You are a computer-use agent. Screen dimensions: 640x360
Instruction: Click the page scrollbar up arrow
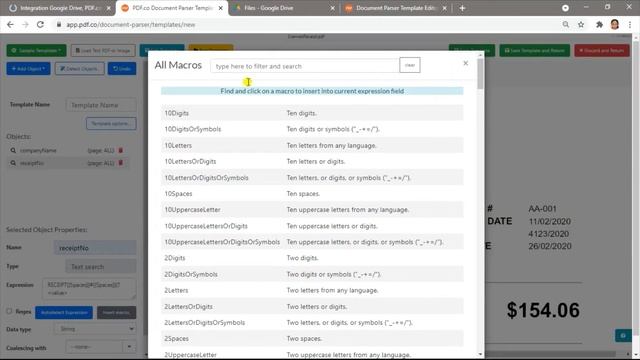(x=636, y=37)
